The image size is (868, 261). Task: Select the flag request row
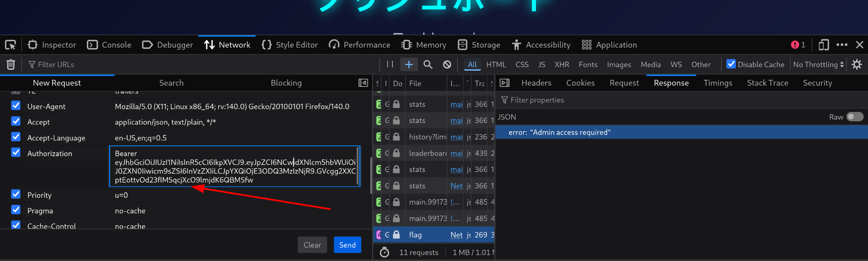point(434,235)
